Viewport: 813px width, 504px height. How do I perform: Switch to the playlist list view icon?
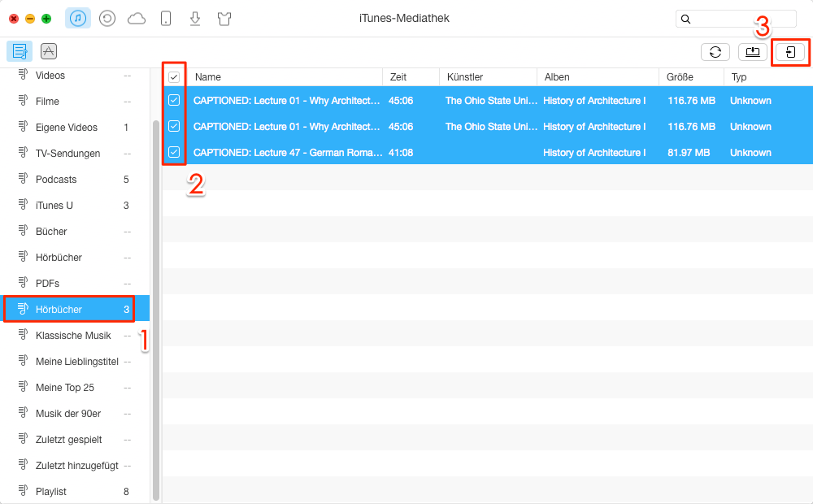[x=20, y=51]
